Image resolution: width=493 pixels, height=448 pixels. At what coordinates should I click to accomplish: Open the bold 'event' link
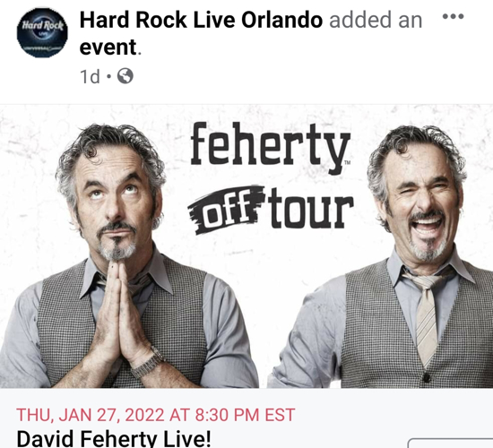point(108,47)
